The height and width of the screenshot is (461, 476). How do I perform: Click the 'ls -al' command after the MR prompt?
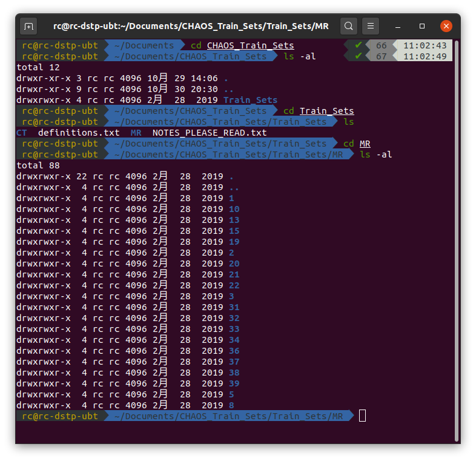[376, 154]
